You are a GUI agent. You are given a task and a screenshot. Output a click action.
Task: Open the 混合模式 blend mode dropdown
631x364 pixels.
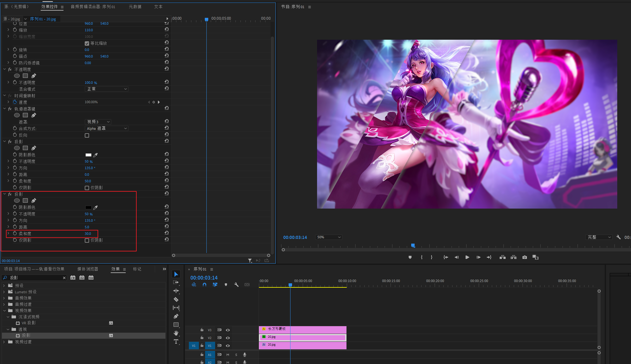[106, 89]
